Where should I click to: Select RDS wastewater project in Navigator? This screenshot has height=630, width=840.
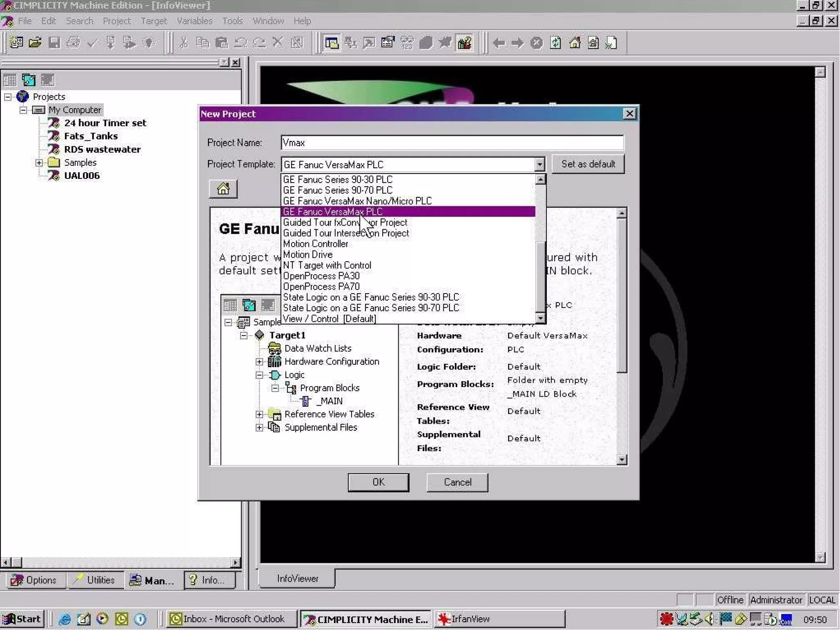(102, 149)
